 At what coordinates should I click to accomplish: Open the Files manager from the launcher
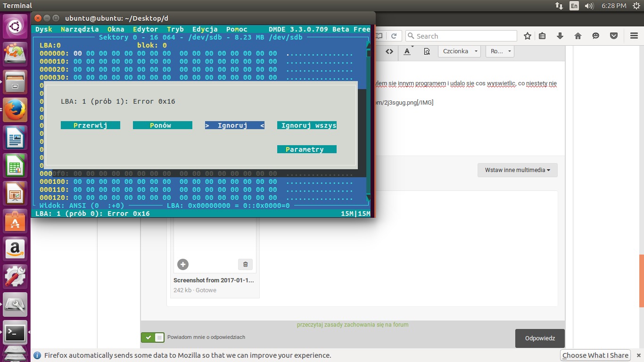(x=15, y=82)
